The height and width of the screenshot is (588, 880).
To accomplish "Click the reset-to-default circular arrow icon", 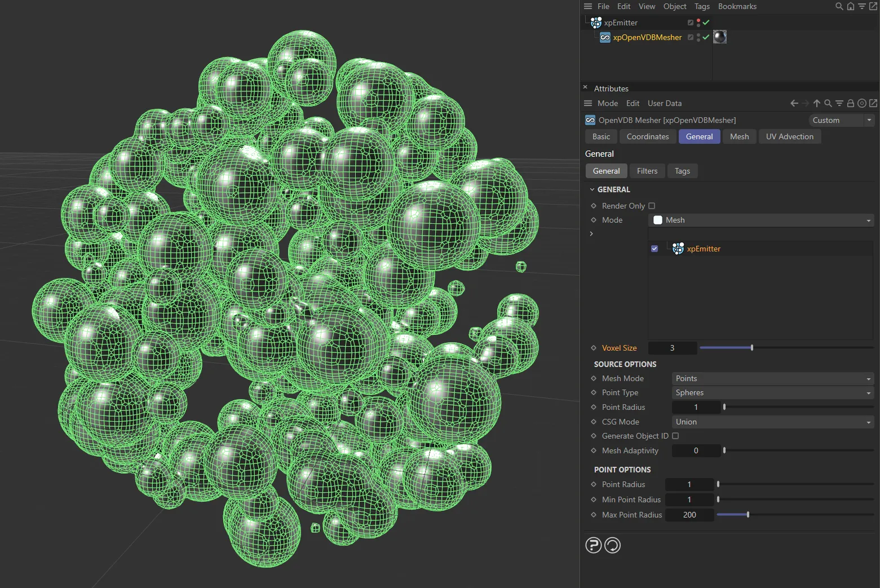I will (612, 545).
